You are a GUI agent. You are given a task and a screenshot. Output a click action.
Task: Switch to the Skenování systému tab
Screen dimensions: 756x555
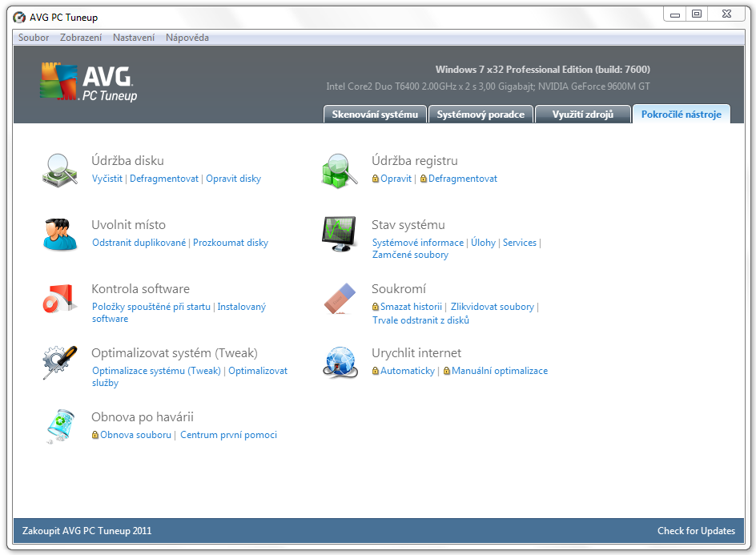point(375,115)
